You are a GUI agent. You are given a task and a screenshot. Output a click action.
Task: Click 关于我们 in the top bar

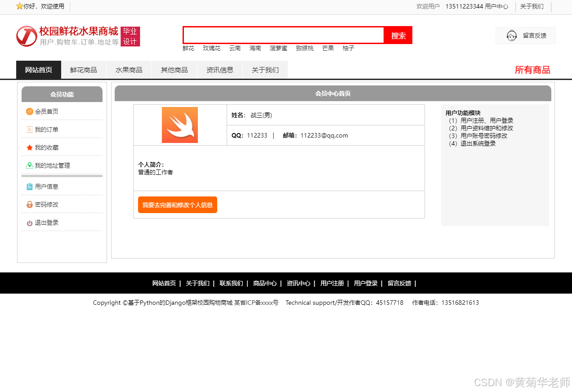(x=532, y=6)
